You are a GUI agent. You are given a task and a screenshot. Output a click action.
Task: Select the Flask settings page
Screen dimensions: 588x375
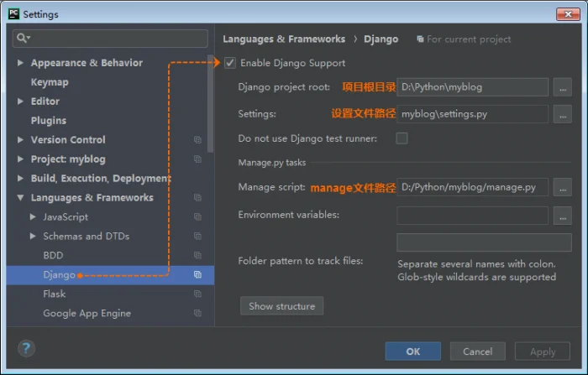[54, 294]
